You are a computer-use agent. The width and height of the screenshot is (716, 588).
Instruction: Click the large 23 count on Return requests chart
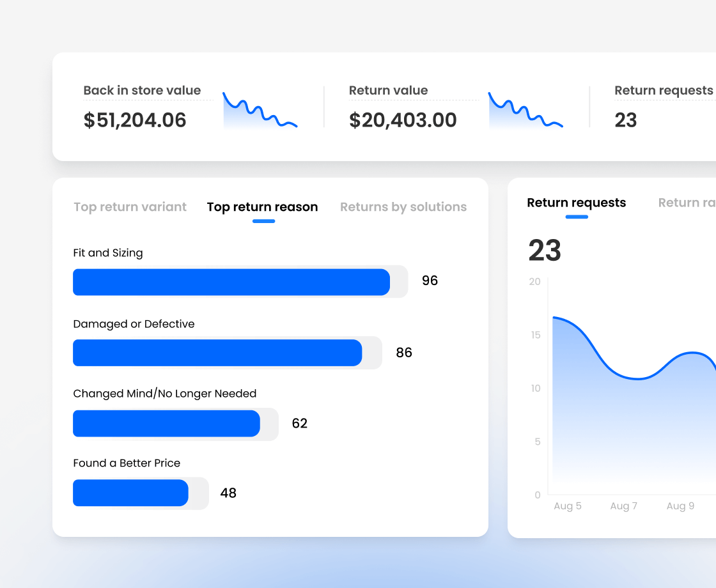545,251
